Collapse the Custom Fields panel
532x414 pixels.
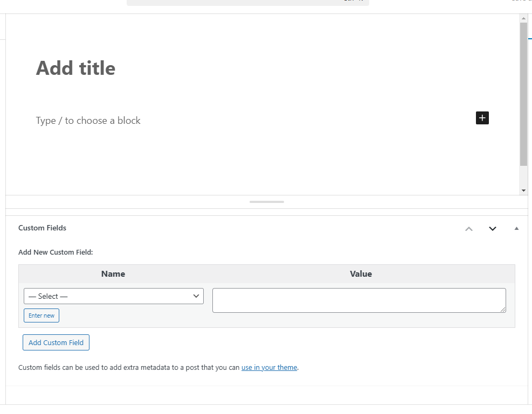click(516, 229)
